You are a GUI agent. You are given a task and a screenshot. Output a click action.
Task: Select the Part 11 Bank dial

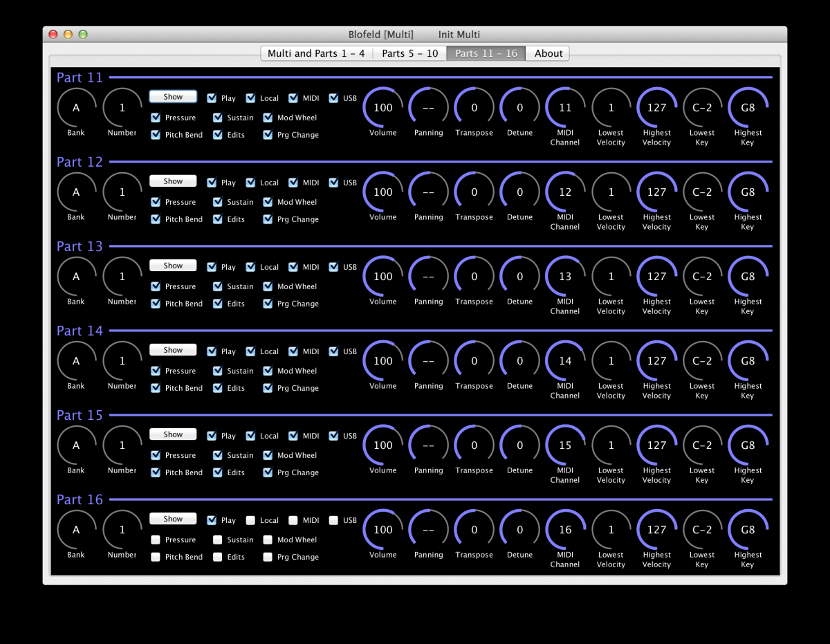pyautogui.click(x=76, y=108)
